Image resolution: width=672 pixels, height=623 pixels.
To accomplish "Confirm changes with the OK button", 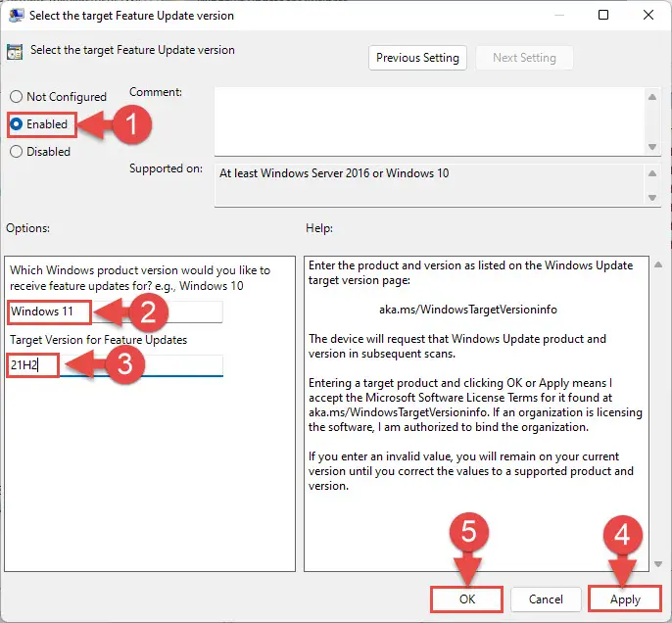I will coord(465,599).
